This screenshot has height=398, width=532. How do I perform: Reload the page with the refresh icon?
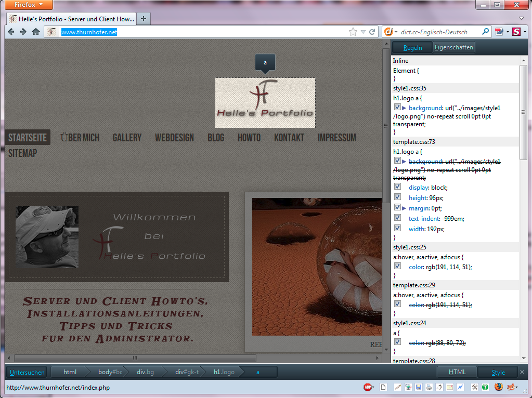tap(372, 32)
